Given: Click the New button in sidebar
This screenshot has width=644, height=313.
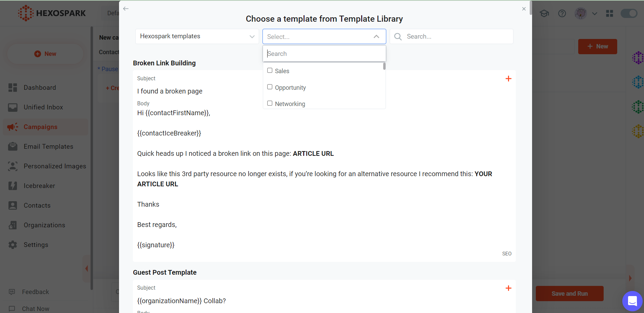Looking at the screenshot, I should [45, 54].
